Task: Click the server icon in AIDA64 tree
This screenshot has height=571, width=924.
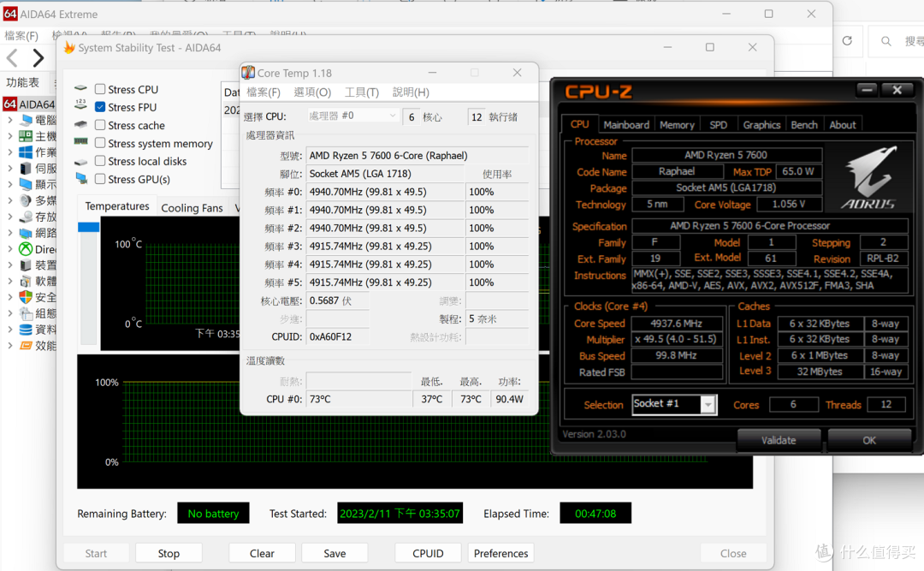Action: (x=26, y=169)
